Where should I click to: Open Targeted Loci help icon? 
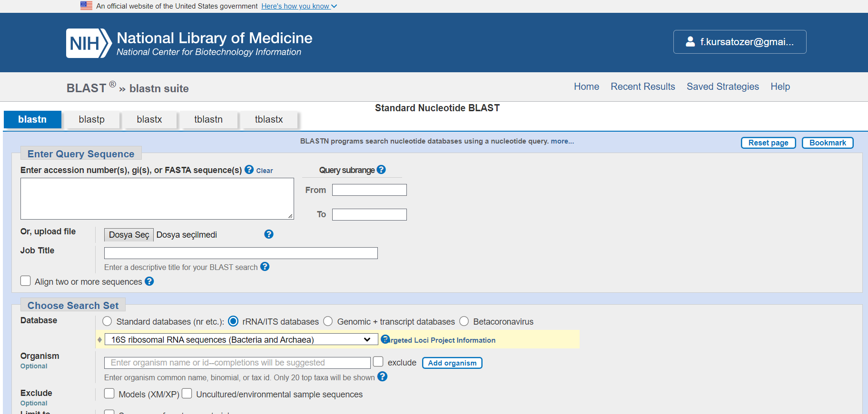(x=385, y=339)
